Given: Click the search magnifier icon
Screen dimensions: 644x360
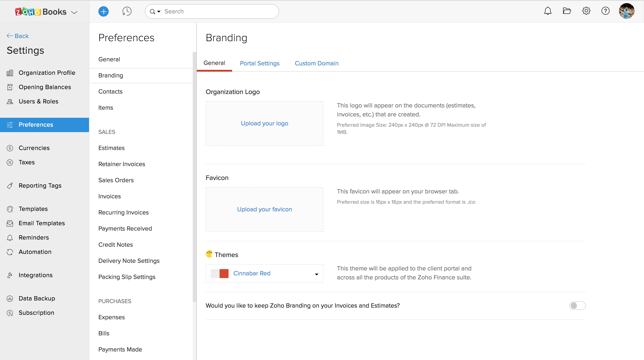Looking at the screenshot, I should (152, 11).
